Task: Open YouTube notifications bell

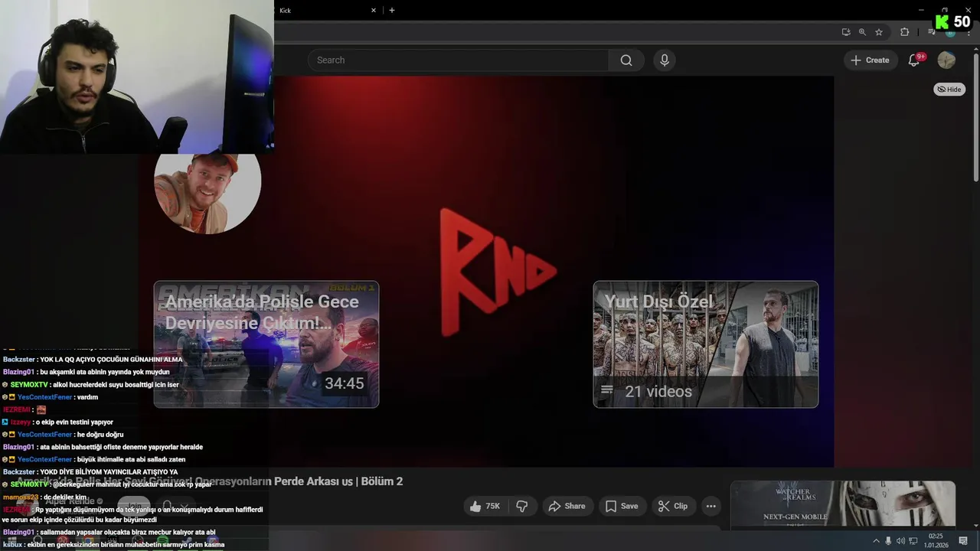Action: pos(913,60)
